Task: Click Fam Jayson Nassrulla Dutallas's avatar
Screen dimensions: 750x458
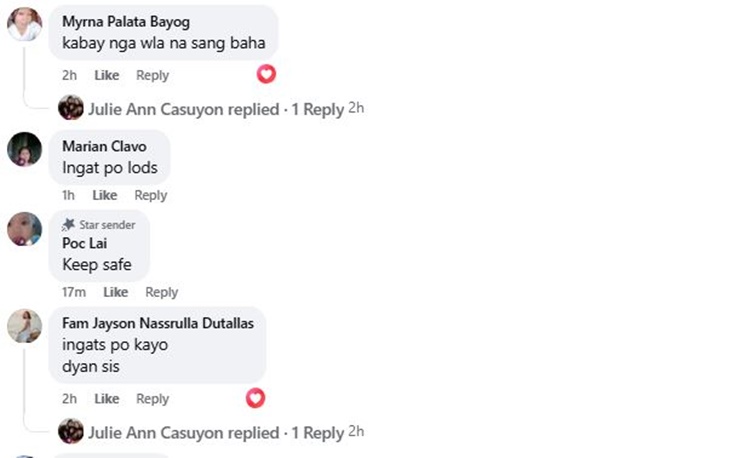Action: [x=24, y=326]
